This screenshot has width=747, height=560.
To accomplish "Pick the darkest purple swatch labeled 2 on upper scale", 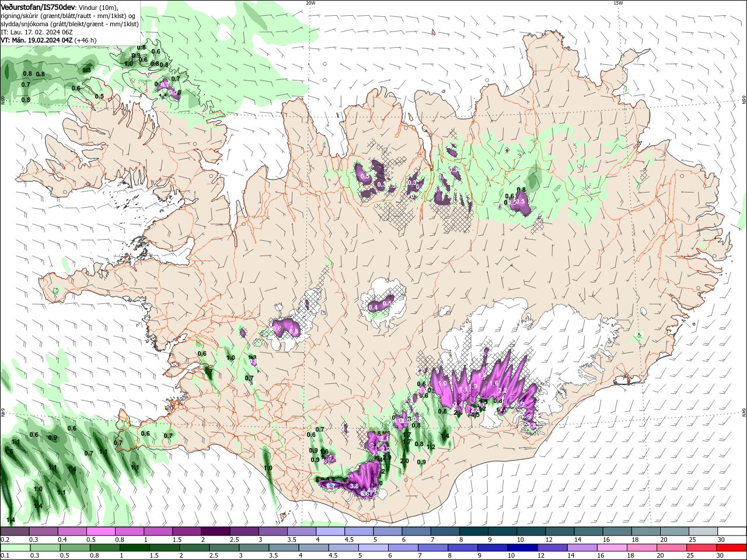I will [x=215, y=531].
